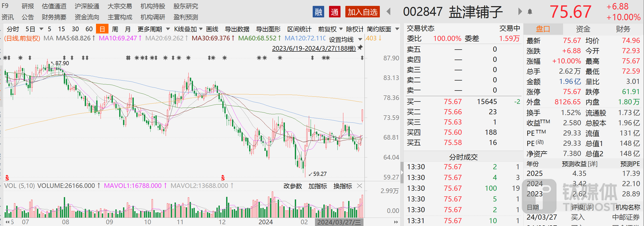
Task: Go to previous stock with left arrow
Action: point(389,12)
